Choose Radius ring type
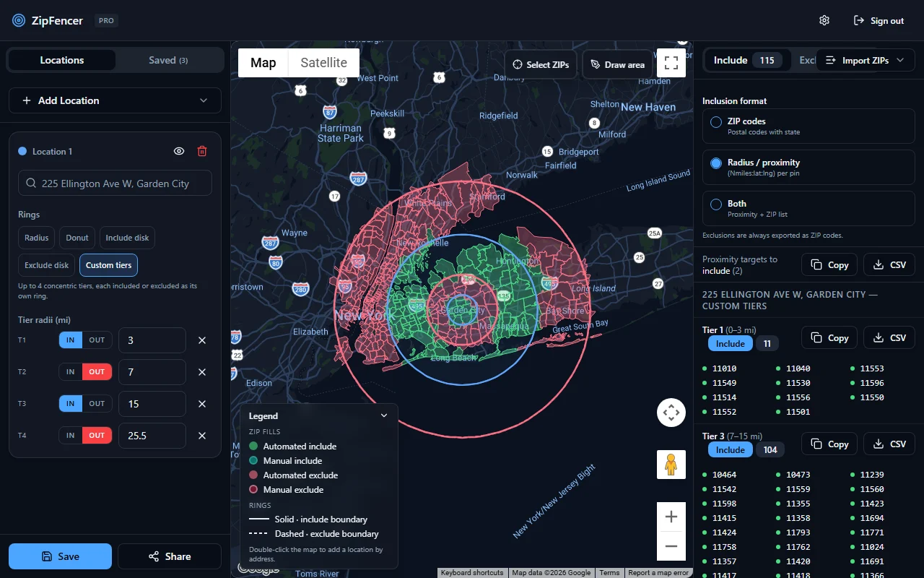This screenshot has height=578, width=924. (x=37, y=238)
